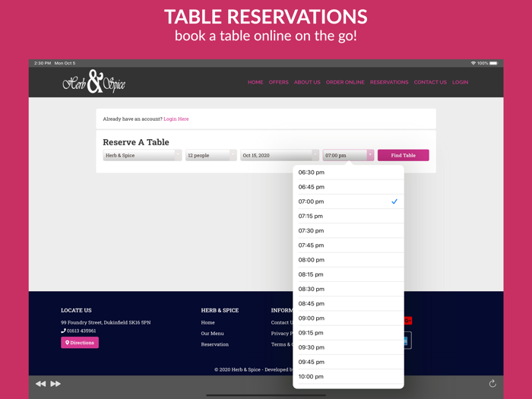Click the Herb & Spice logo
532x399 pixels.
point(94,82)
